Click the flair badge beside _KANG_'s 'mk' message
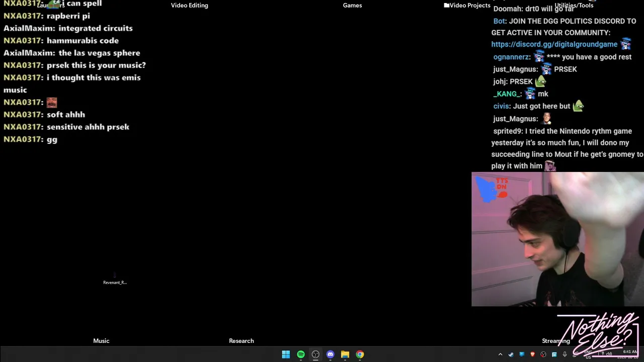 coord(530,94)
